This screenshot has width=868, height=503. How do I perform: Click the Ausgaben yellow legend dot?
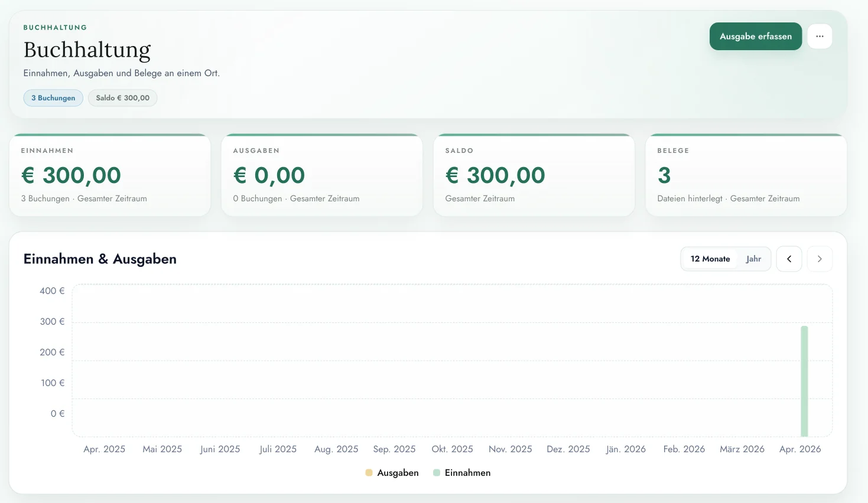369,473
